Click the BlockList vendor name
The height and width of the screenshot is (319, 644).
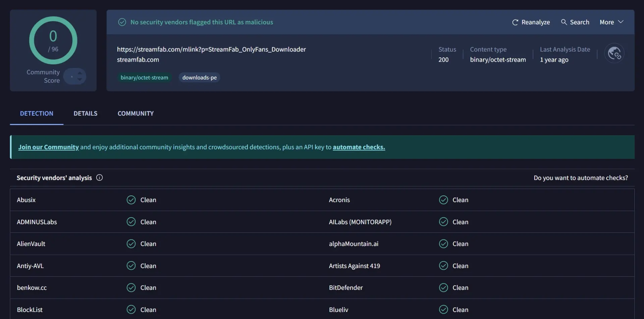(30, 310)
